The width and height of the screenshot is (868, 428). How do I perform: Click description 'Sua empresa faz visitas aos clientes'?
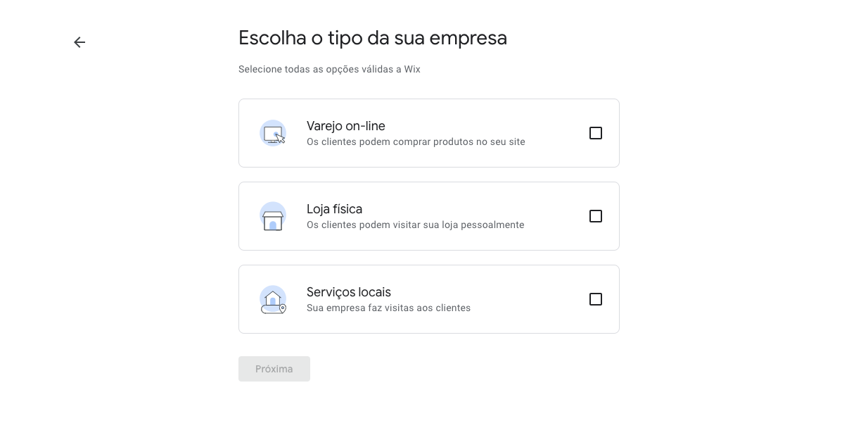point(388,308)
